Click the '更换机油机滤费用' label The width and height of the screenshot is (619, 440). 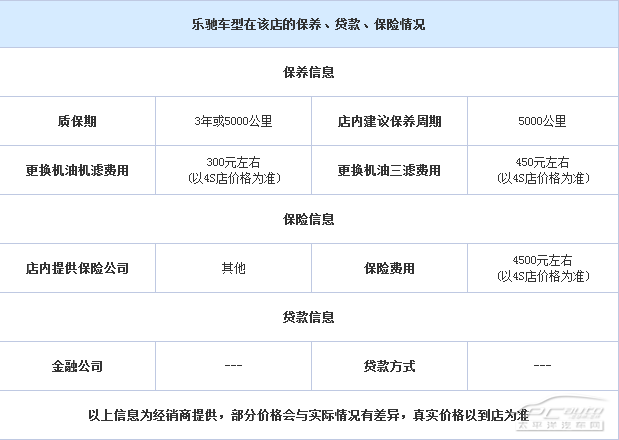click(x=77, y=170)
